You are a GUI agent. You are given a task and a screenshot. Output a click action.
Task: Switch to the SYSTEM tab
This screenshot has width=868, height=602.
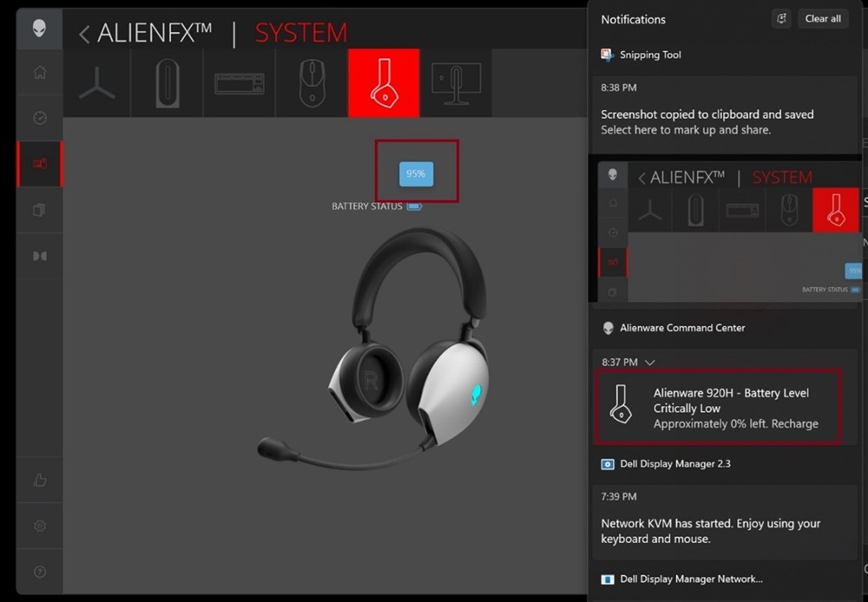(301, 32)
